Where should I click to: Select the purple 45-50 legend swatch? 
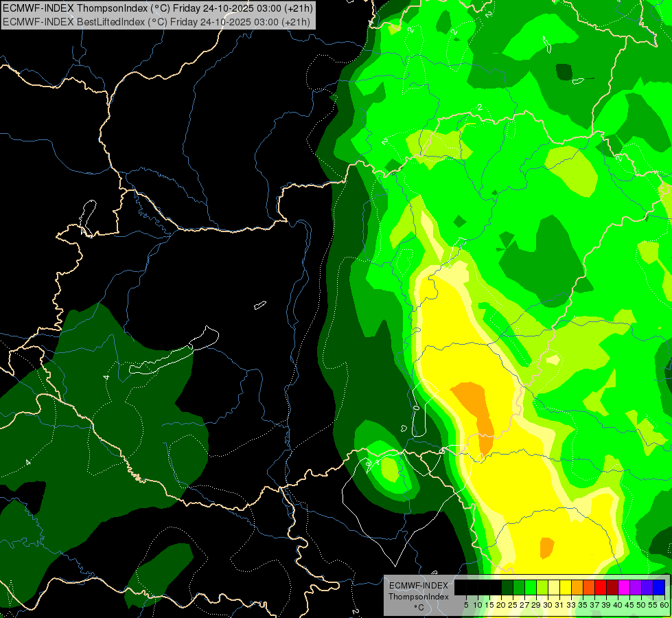point(636,587)
